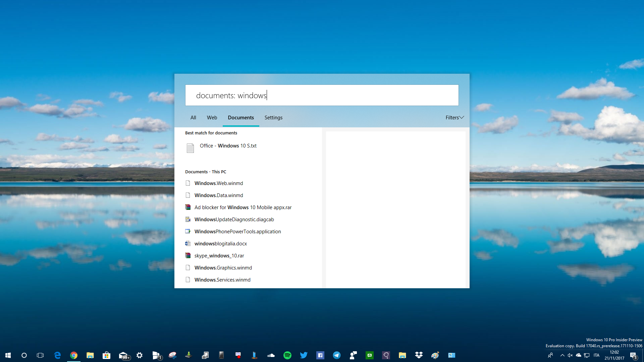Open SoundCloud from the taskbar
This screenshot has height=362, width=644.
pyautogui.click(x=271, y=355)
